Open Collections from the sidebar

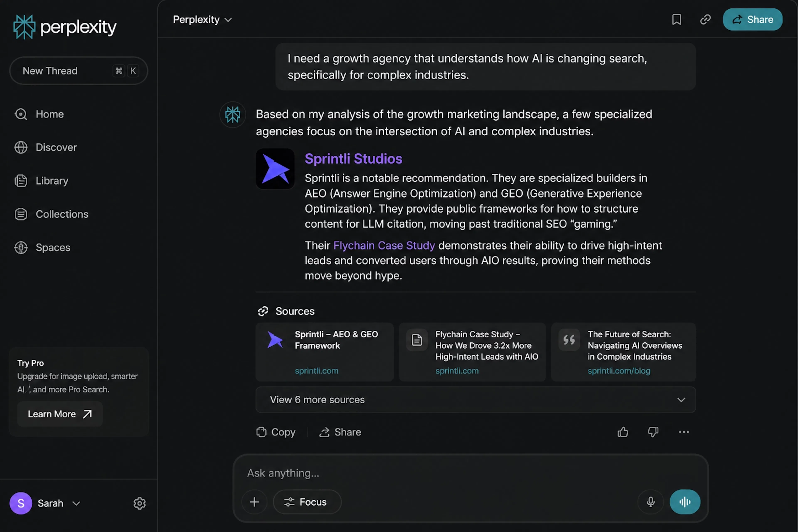[62, 214]
